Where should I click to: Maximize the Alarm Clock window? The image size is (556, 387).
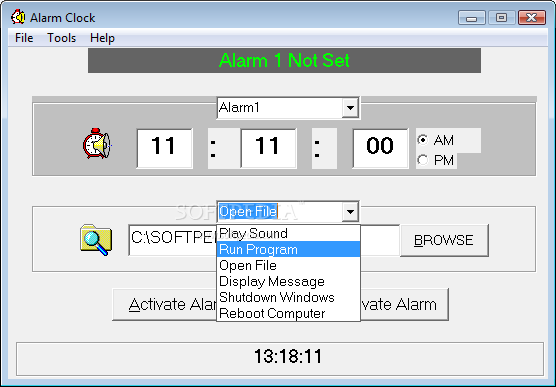click(501, 17)
